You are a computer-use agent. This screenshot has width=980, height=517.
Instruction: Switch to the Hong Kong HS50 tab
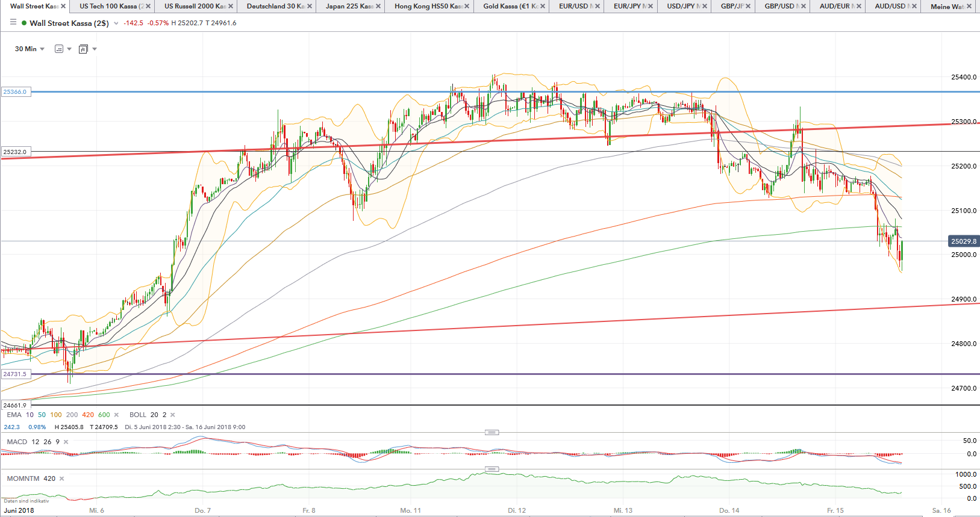428,6
